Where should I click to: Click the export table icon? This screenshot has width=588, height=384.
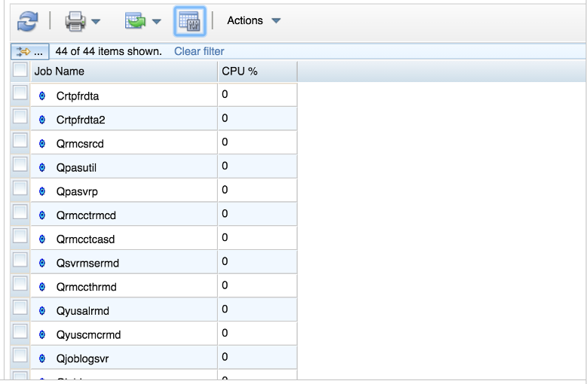click(x=135, y=21)
